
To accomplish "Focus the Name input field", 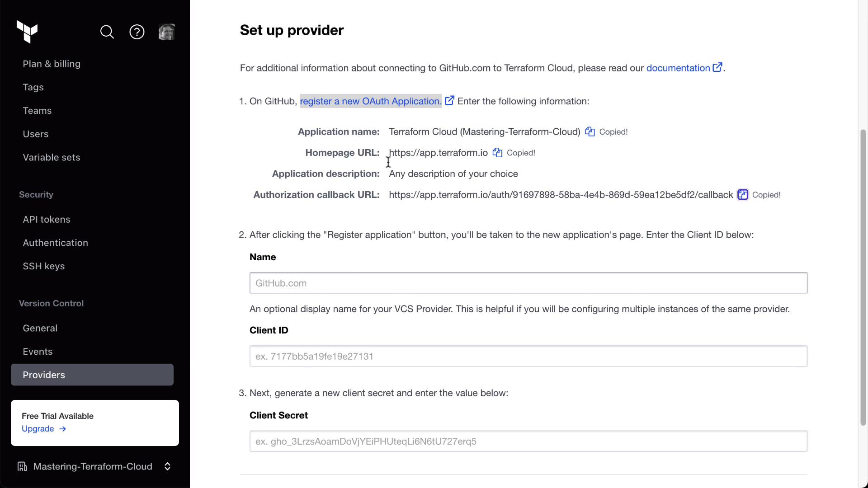I will click(528, 283).
